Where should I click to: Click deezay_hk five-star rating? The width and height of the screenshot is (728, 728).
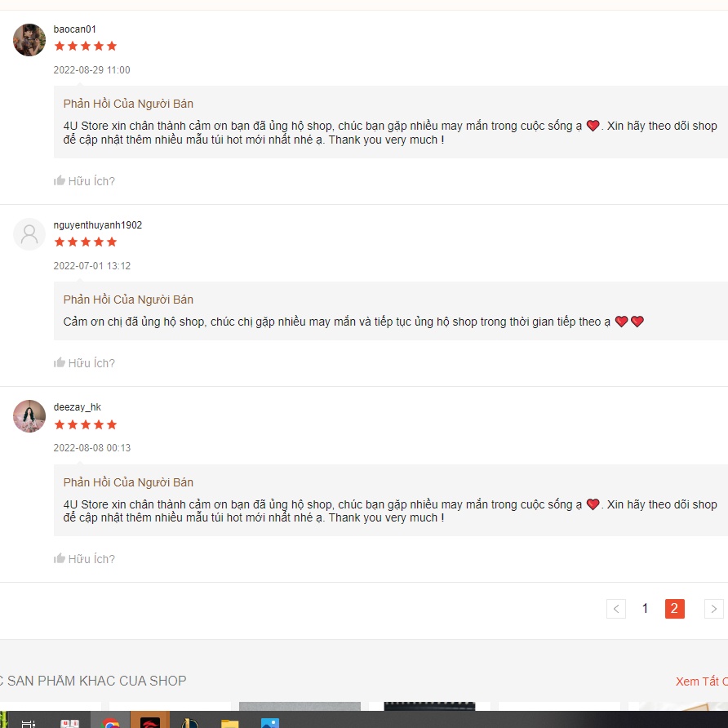(x=86, y=425)
